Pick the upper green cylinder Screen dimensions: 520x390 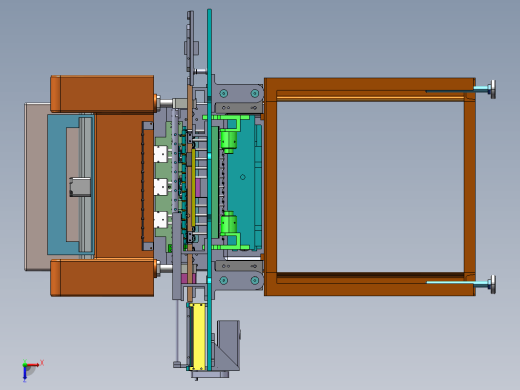[x=229, y=141]
